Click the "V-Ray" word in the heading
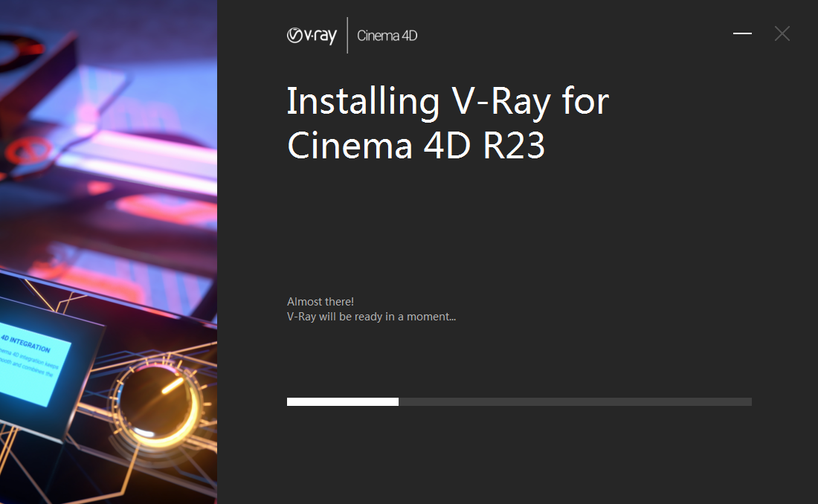This screenshot has width=818, height=504. point(501,102)
